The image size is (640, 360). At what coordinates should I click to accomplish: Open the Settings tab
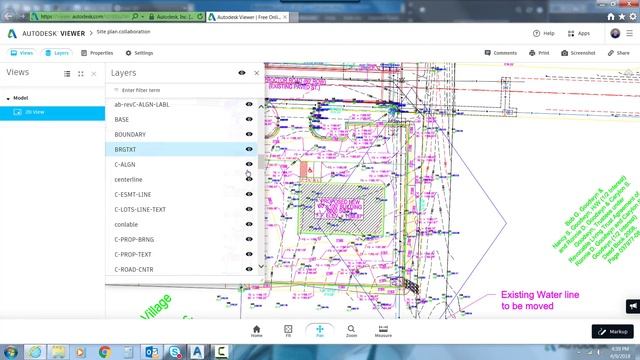(x=139, y=53)
